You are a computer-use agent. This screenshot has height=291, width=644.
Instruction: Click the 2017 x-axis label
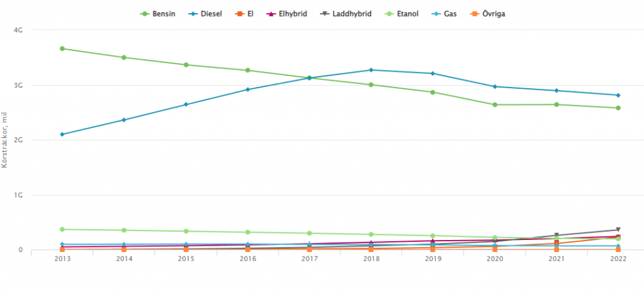[309, 258]
